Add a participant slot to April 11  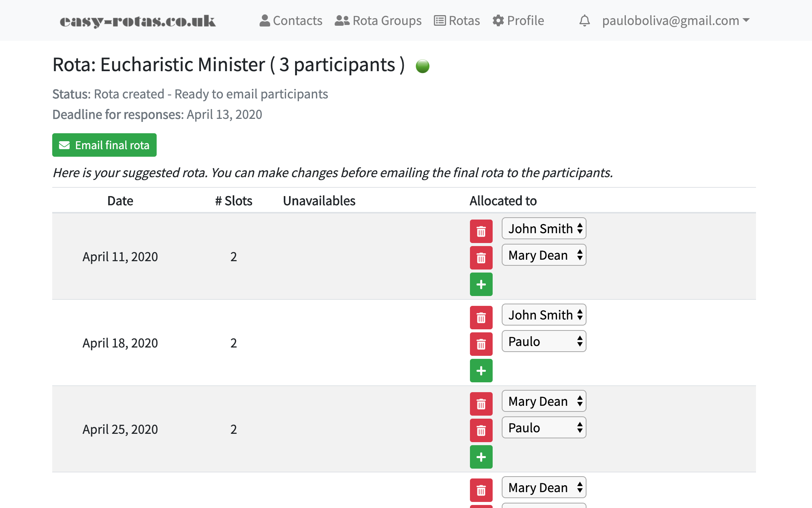pos(481,284)
